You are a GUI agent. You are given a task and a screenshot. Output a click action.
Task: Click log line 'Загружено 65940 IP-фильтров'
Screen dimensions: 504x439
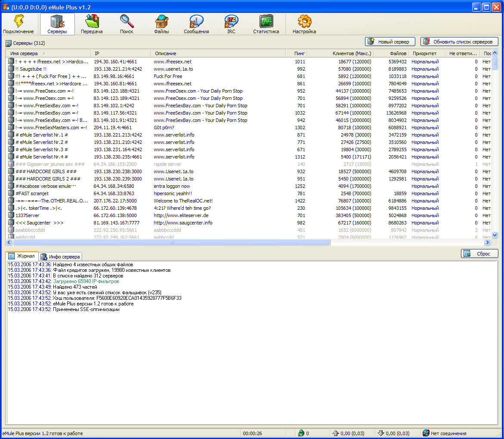coord(86,281)
